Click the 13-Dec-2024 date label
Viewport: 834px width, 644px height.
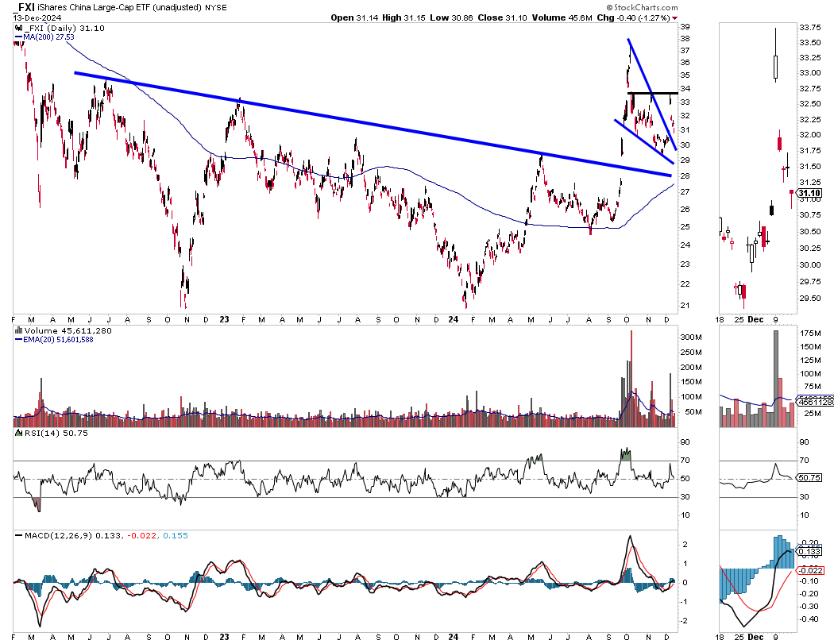37,17
